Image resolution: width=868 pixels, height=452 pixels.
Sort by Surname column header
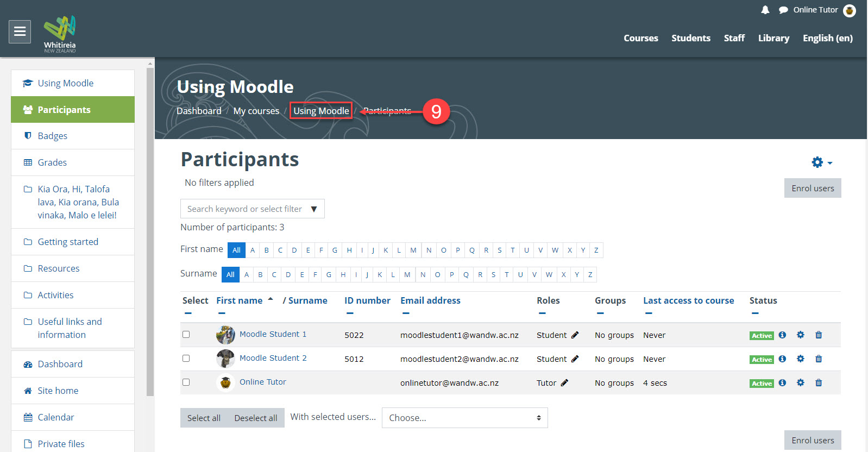(308, 300)
